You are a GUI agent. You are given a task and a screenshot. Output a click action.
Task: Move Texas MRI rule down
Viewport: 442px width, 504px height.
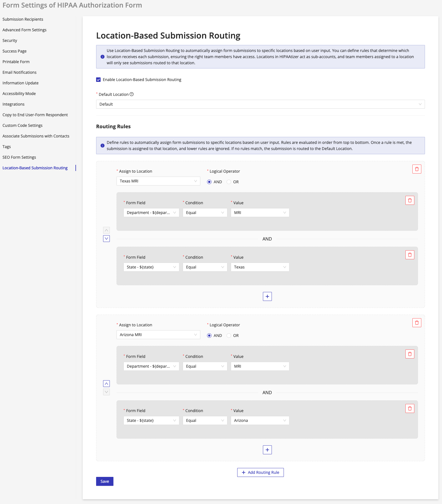pos(106,239)
